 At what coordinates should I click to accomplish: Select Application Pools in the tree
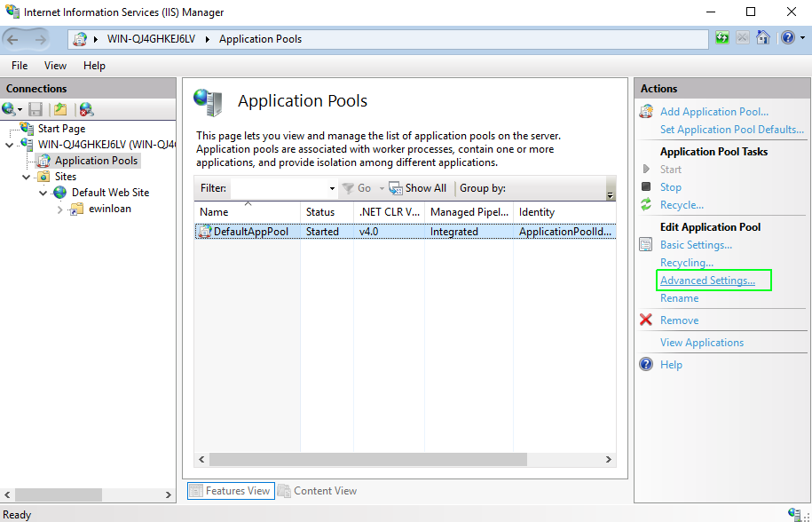point(96,161)
